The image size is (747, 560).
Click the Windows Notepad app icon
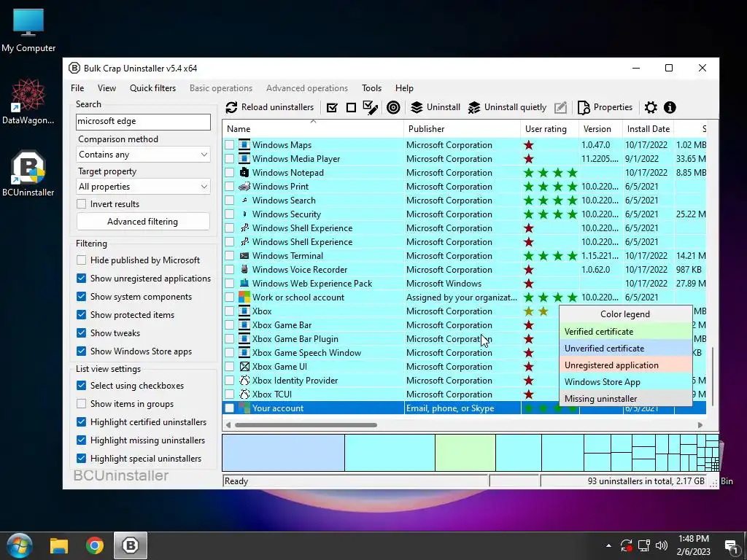pyautogui.click(x=244, y=172)
